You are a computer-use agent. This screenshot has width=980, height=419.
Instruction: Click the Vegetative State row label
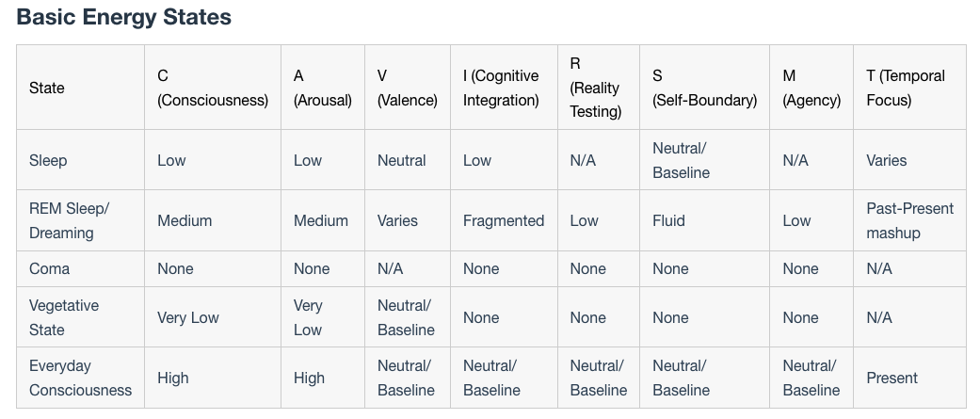pyautogui.click(x=64, y=317)
